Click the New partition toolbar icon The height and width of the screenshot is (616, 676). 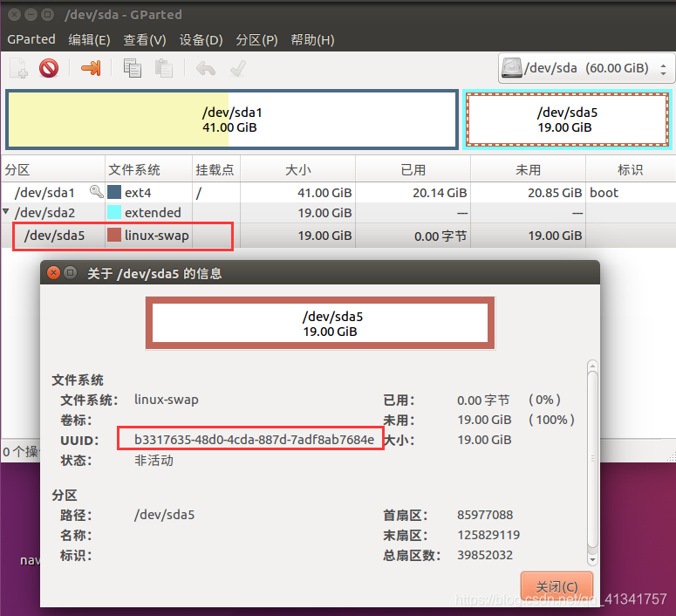(18, 68)
